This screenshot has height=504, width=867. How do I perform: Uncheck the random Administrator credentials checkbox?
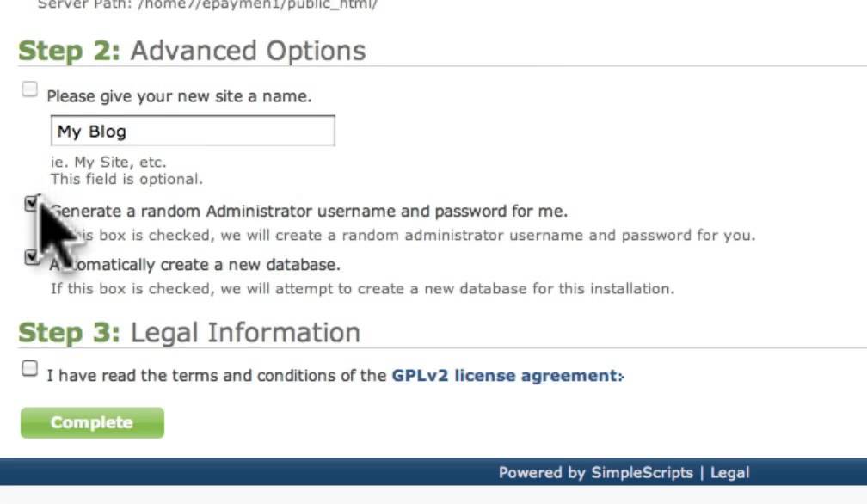coord(32,204)
